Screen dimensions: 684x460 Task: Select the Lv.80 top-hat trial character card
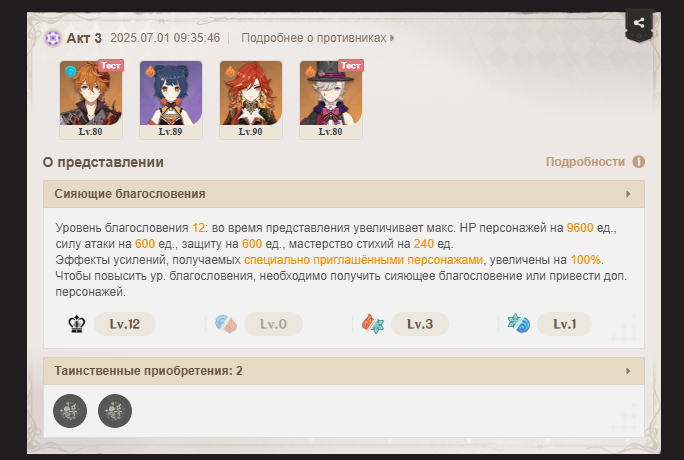(331, 100)
